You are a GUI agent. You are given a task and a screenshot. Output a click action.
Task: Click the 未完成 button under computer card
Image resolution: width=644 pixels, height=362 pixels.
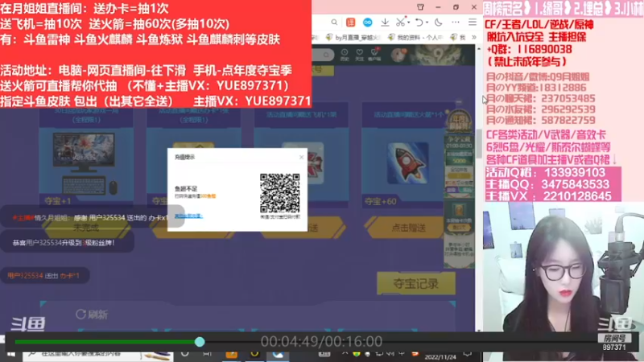coord(86,227)
